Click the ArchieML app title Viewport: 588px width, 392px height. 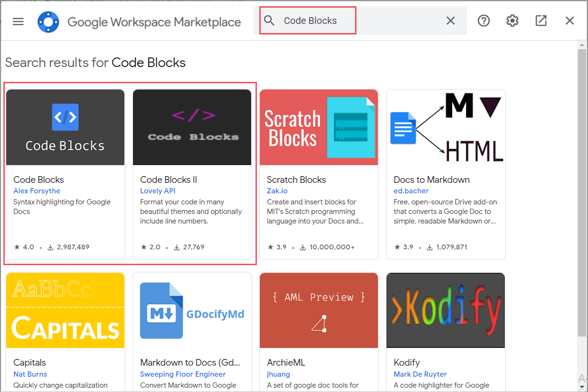pos(286,363)
